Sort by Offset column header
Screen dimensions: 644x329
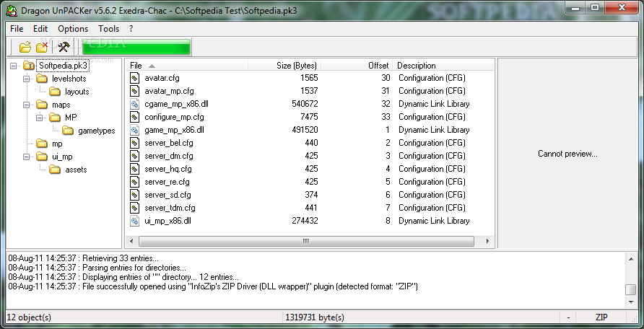(356, 66)
